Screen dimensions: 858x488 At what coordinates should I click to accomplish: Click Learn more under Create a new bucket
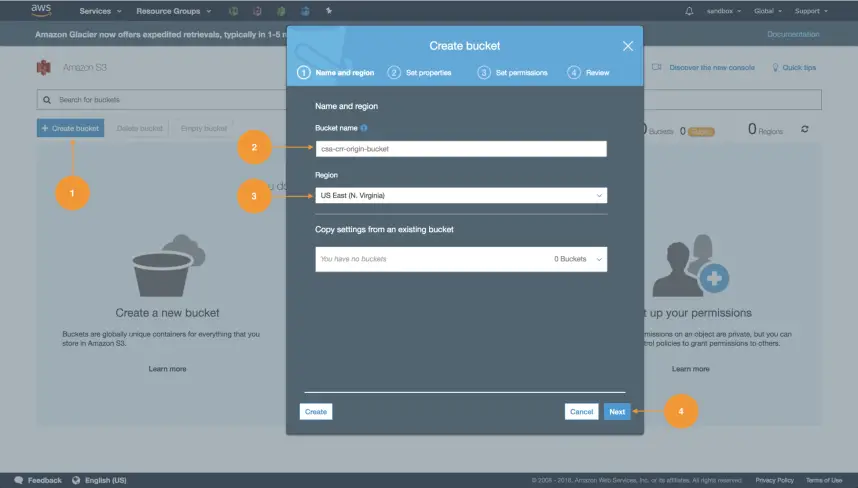point(167,369)
